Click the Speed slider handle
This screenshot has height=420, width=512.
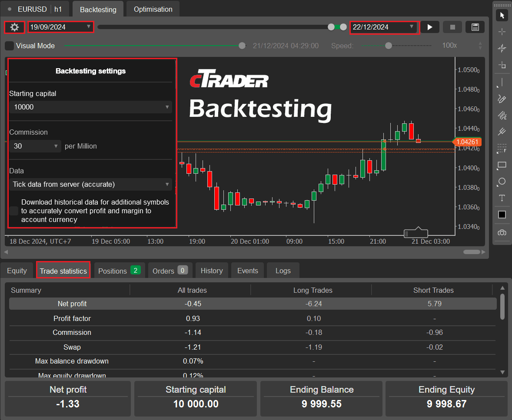click(x=388, y=46)
